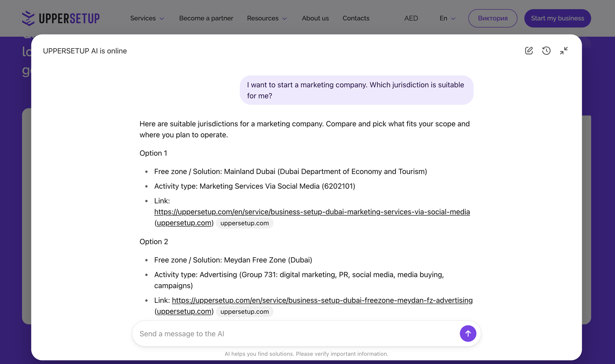Click parenthesized uppersetup.com link in Option 1
This screenshot has width=615, height=364.
click(x=184, y=223)
